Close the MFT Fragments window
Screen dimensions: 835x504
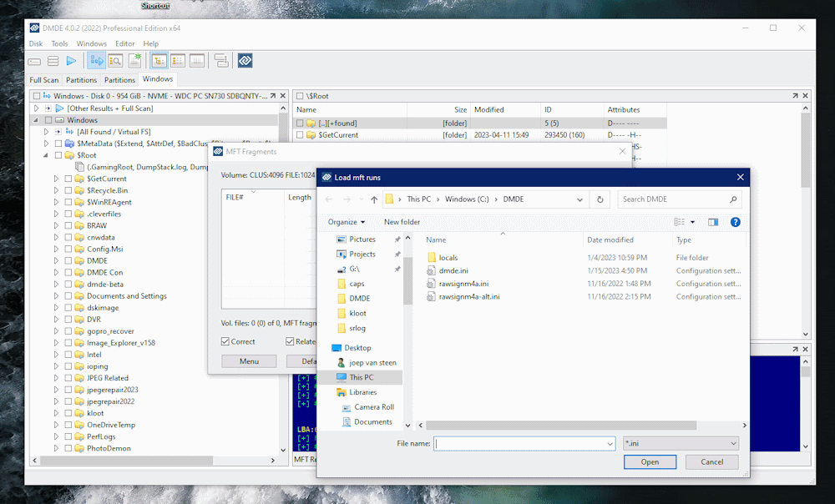click(623, 152)
